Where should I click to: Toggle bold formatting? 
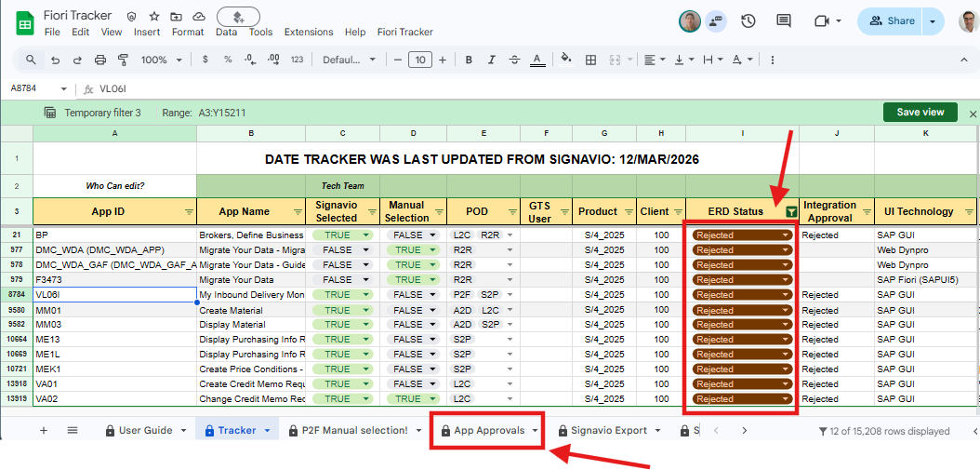tap(469, 60)
